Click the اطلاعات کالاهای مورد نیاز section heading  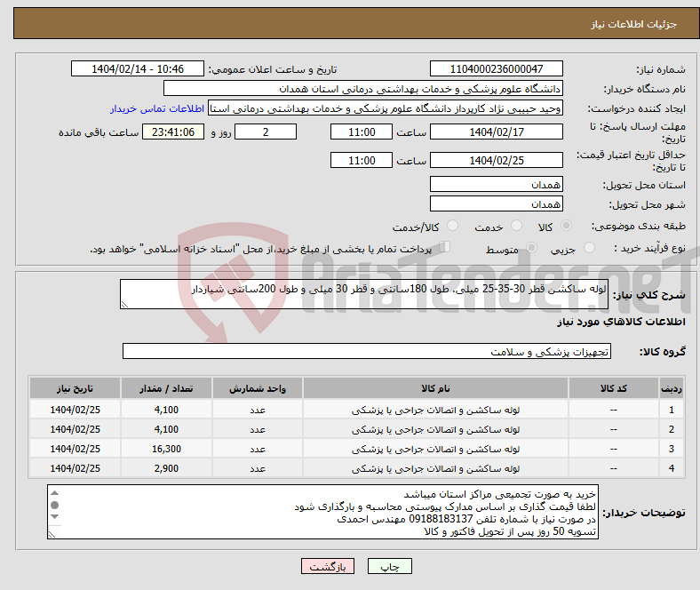point(621,322)
